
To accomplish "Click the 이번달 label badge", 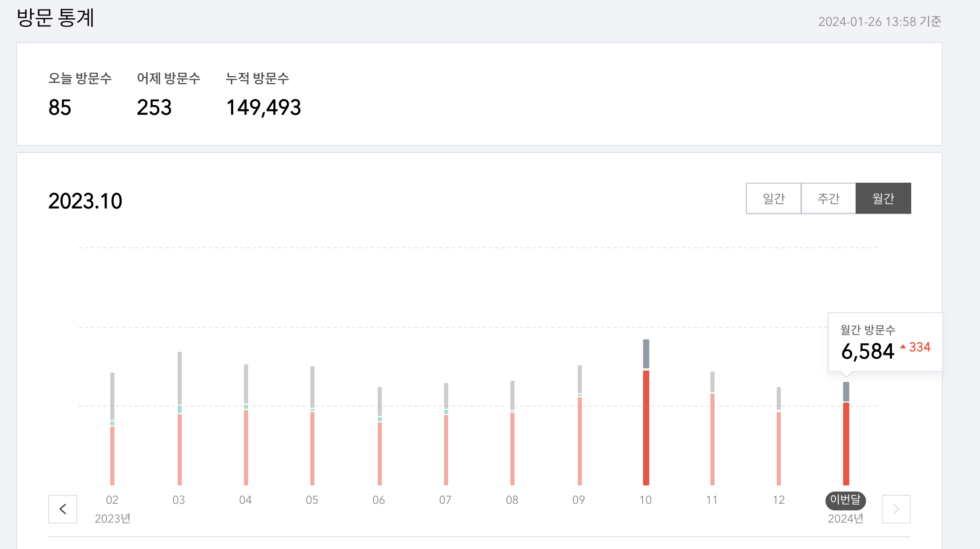I will [846, 500].
